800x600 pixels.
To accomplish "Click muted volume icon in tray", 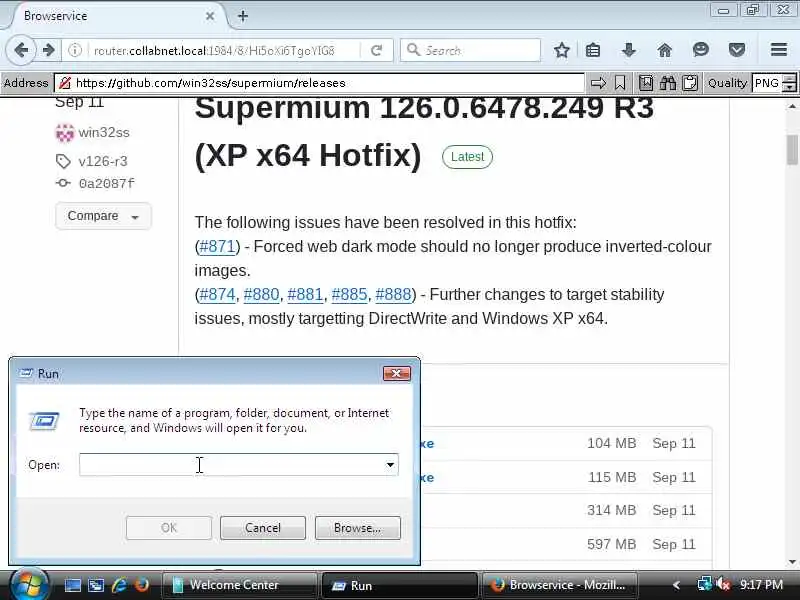I will (723, 584).
